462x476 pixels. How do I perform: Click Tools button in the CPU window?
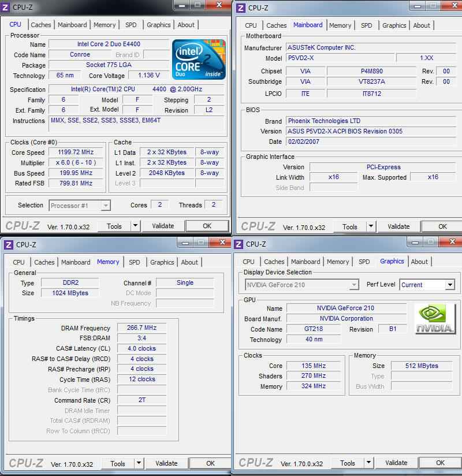point(114,226)
